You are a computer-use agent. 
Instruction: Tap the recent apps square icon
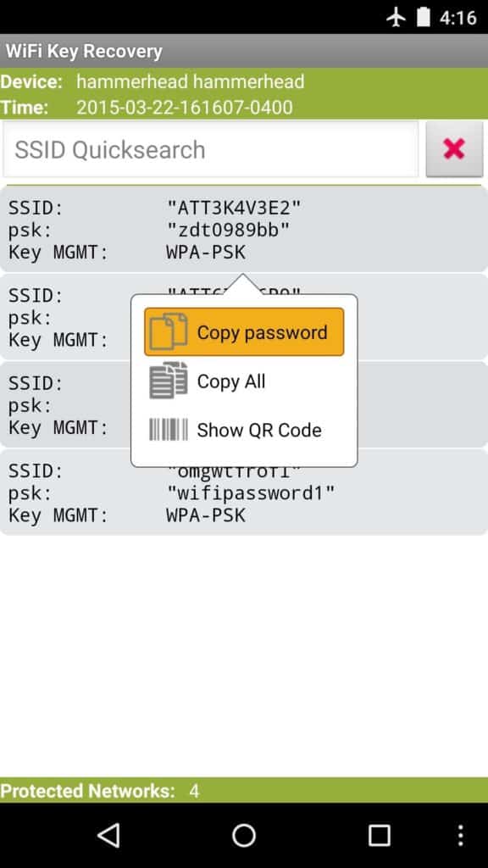(x=379, y=835)
